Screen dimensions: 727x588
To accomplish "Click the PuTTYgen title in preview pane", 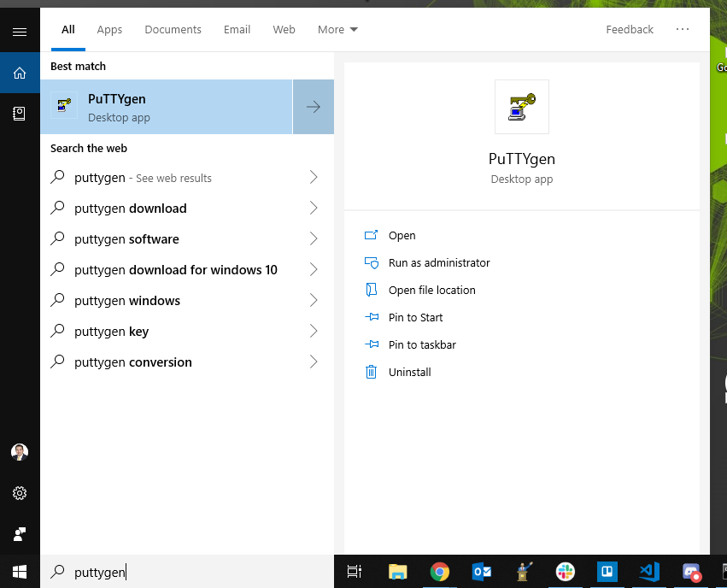I will tap(522, 159).
